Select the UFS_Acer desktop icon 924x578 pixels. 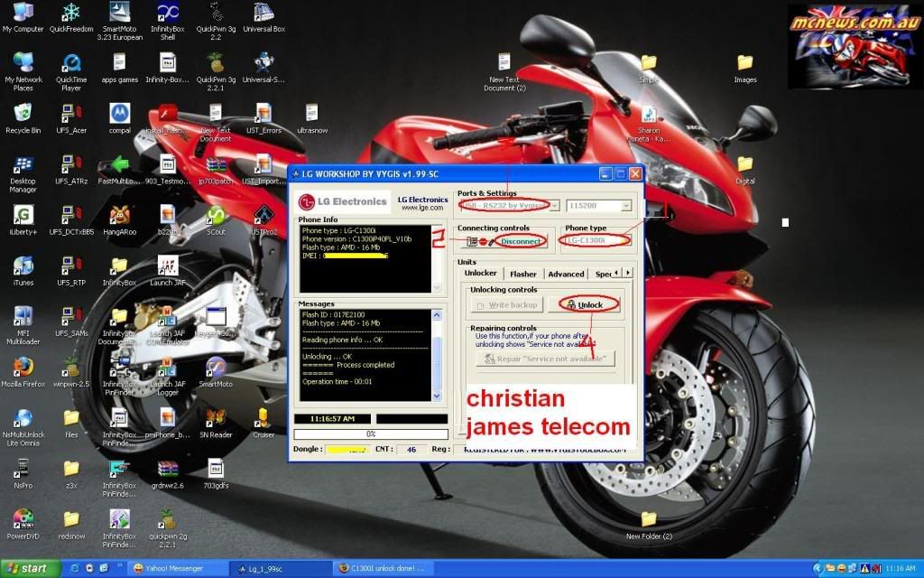coord(71,119)
